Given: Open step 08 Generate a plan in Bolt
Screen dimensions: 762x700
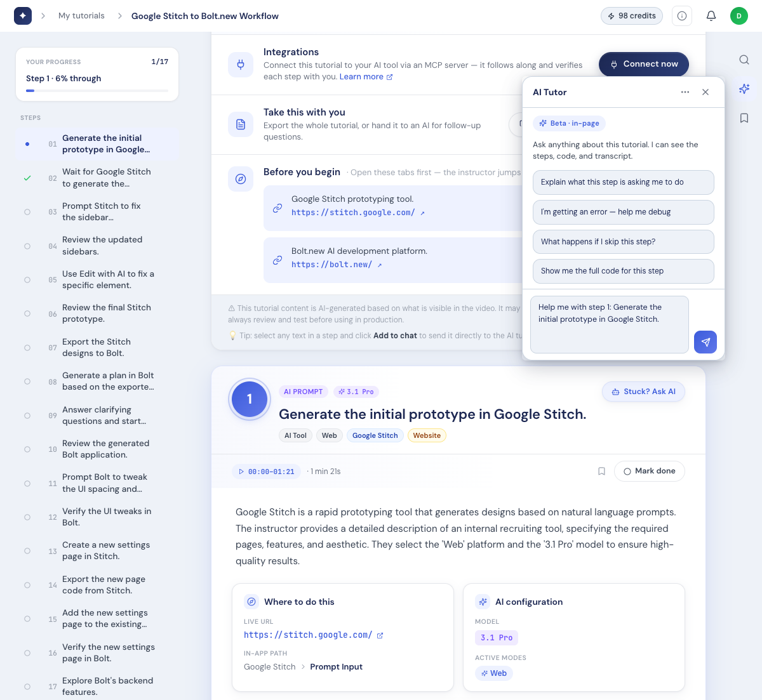Looking at the screenshot, I should click(97, 381).
